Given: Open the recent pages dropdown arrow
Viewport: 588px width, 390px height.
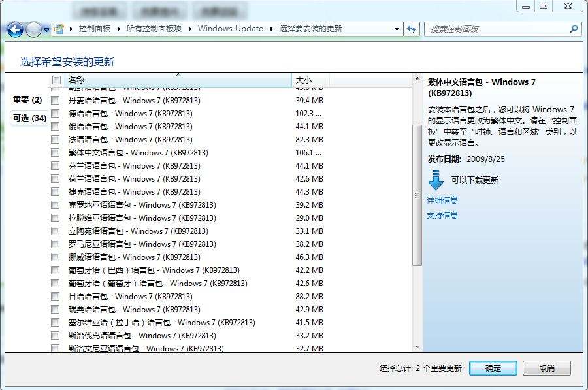Looking at the screenshot, I should tap(46, 29).
